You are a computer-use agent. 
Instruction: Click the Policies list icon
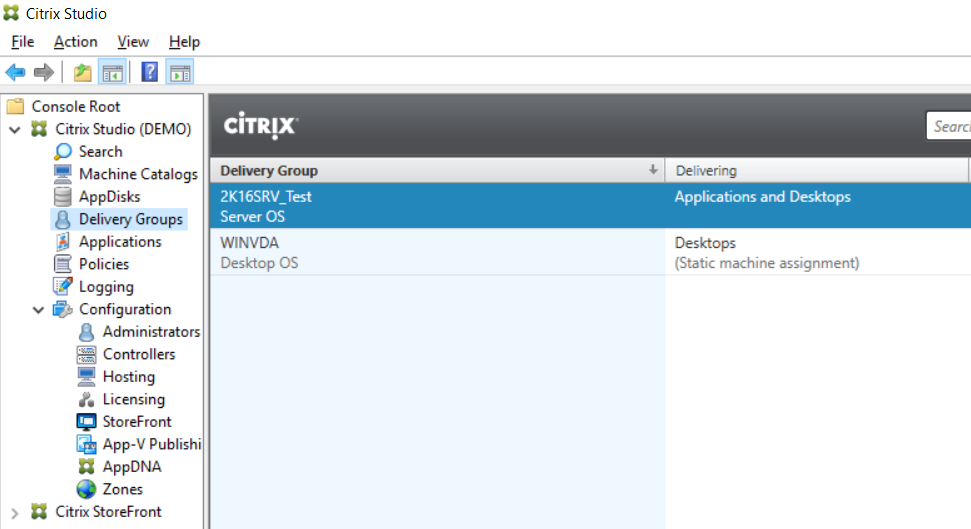pyautogui.click(x=63, y=264)
